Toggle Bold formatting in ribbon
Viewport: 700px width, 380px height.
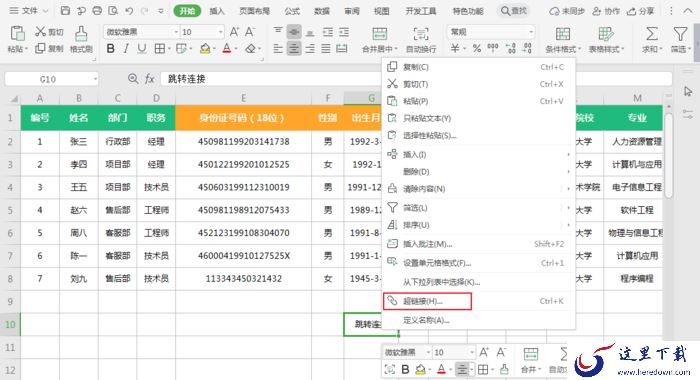[x=110, y=49]
